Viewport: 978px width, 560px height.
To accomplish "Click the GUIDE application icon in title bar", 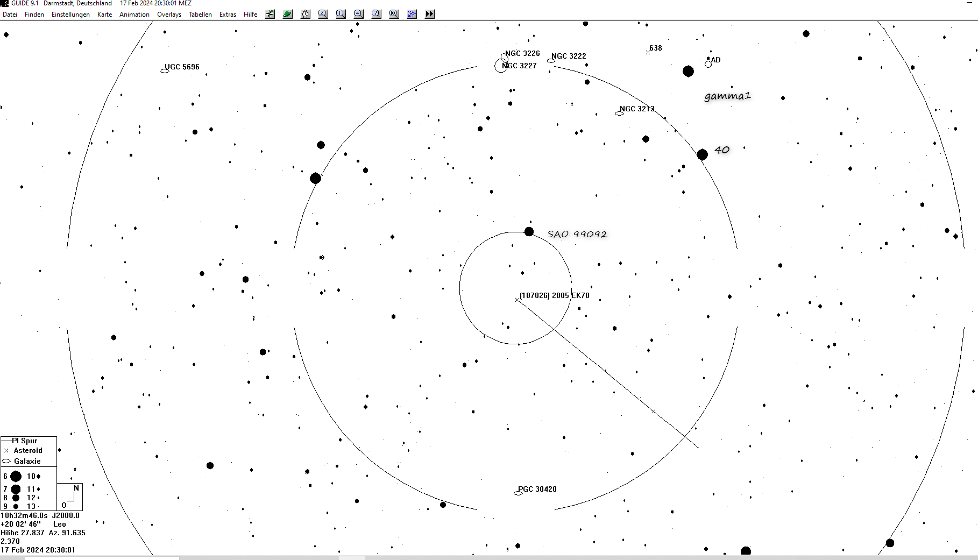I will (4, 3).
